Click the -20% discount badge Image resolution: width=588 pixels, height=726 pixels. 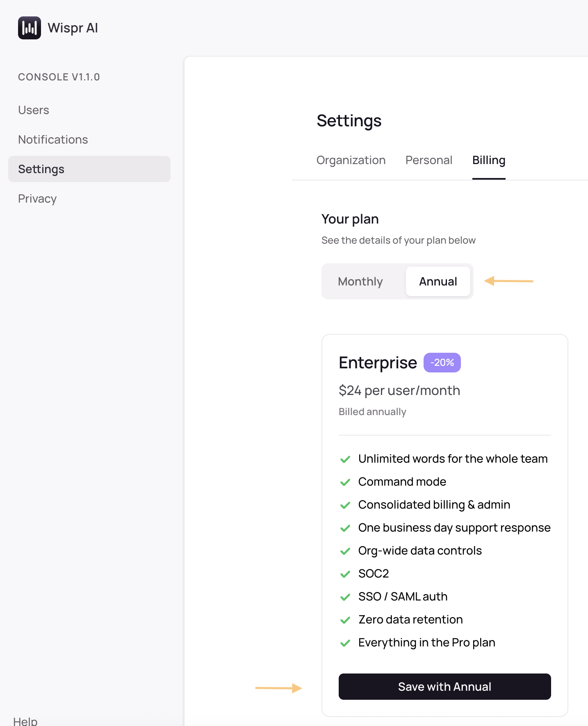pyautogui.click(x=442, y=363)
